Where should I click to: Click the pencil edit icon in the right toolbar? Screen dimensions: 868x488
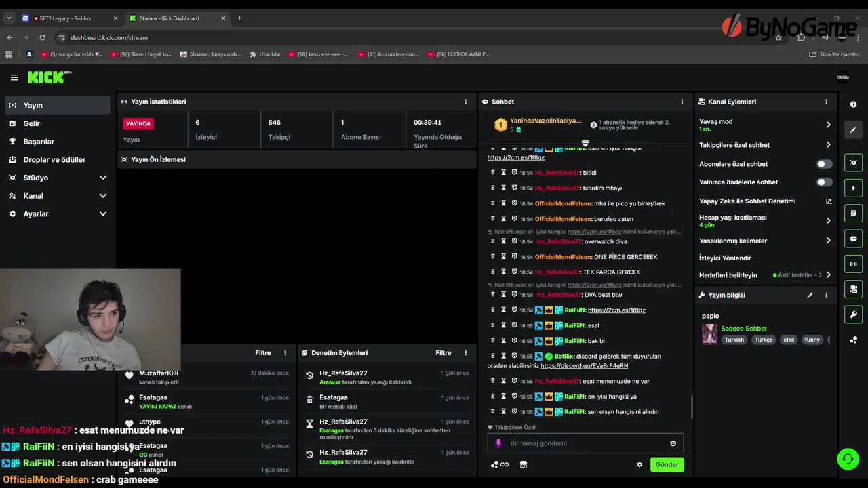(x=853, y=129)
